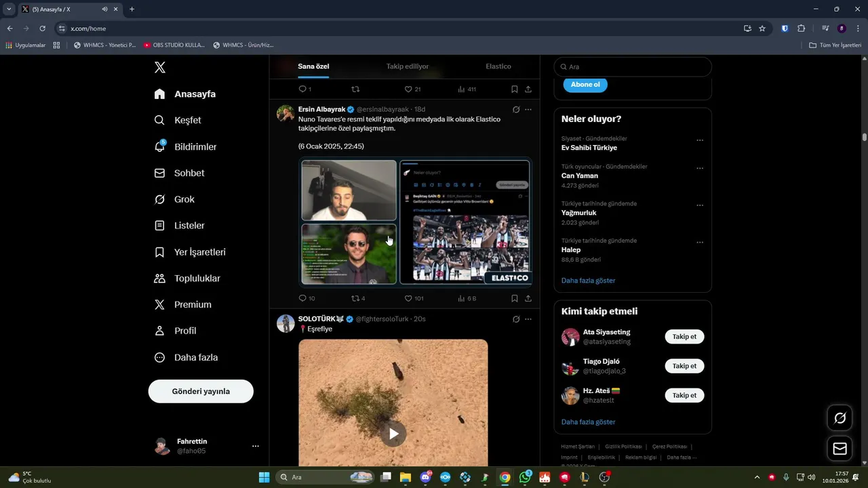Repost Ersin Albayrak's post (4)
This screenshot has height=488, width=868.
358,298
